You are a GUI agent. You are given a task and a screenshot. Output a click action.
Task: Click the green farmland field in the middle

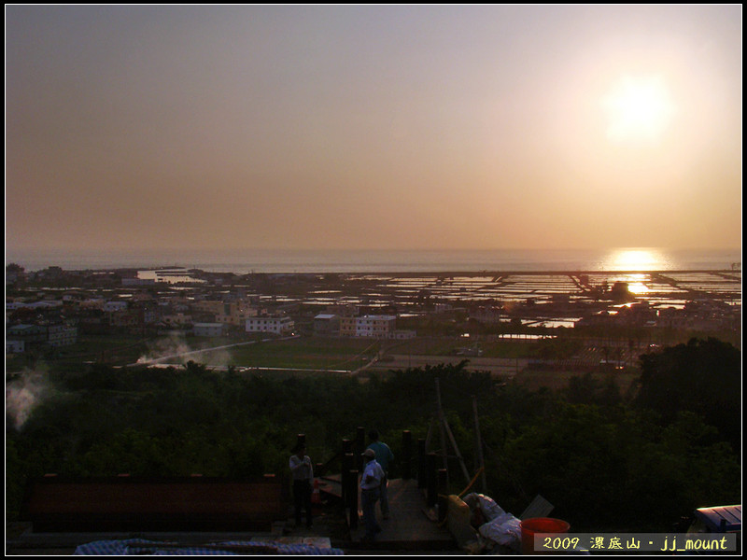(x=299, y=355)
